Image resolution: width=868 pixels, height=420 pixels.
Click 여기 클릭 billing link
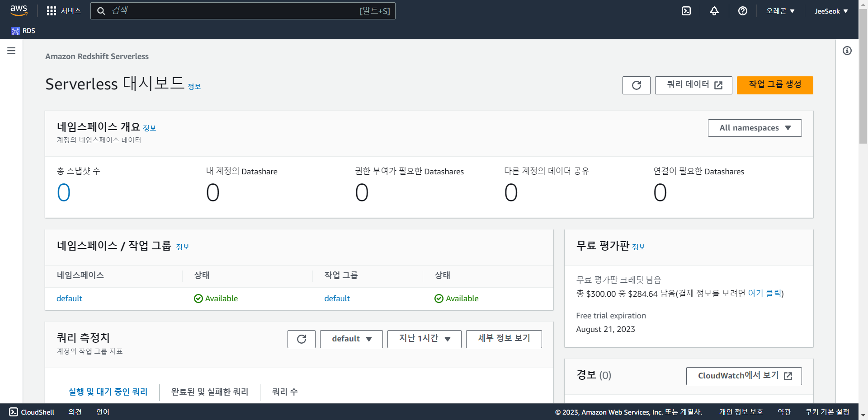(x=764, y=294)
